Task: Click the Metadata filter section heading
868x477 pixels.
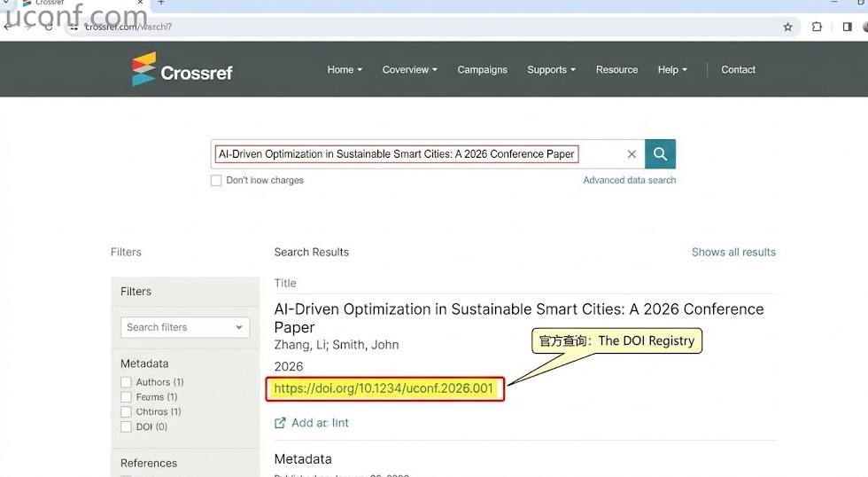Action: click(x=144, y=364)
